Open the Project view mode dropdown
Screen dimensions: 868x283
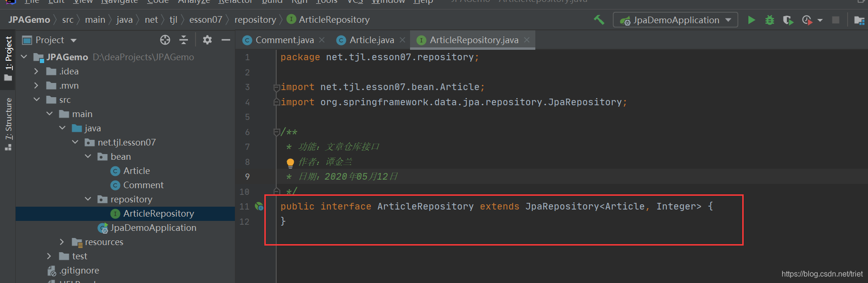tap(74, 40)
